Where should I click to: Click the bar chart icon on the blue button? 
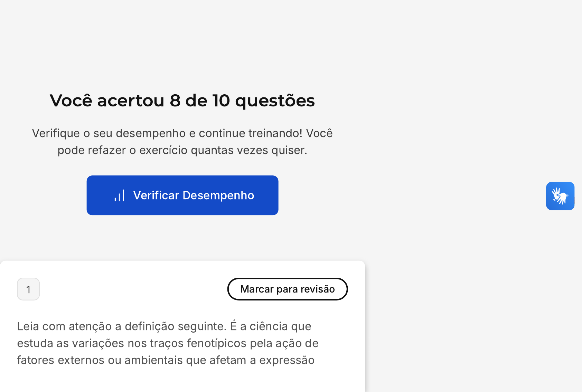[119, 195]
